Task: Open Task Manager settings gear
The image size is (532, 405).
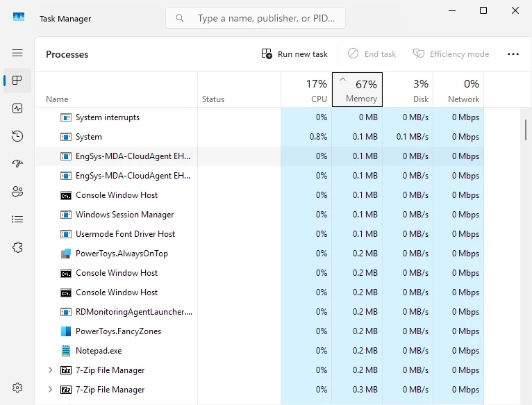Action: coord(17,388)
